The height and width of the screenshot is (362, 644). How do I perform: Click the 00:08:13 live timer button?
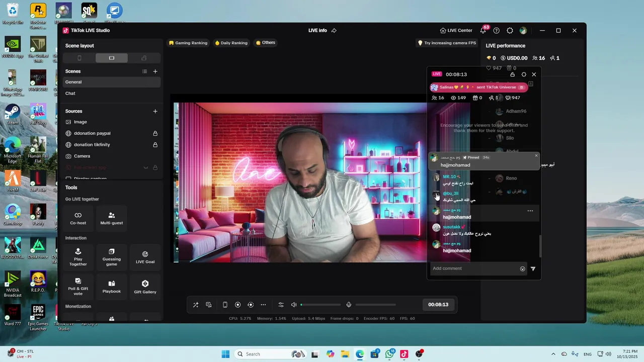(x=438, y=305)
